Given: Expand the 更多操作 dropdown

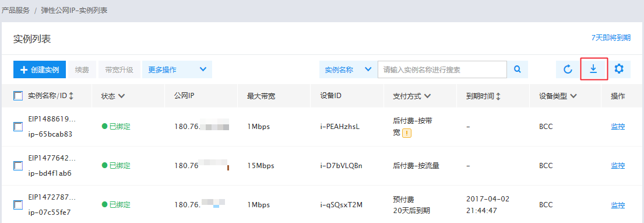Looking at the screenshot, I should coord(177,69).
